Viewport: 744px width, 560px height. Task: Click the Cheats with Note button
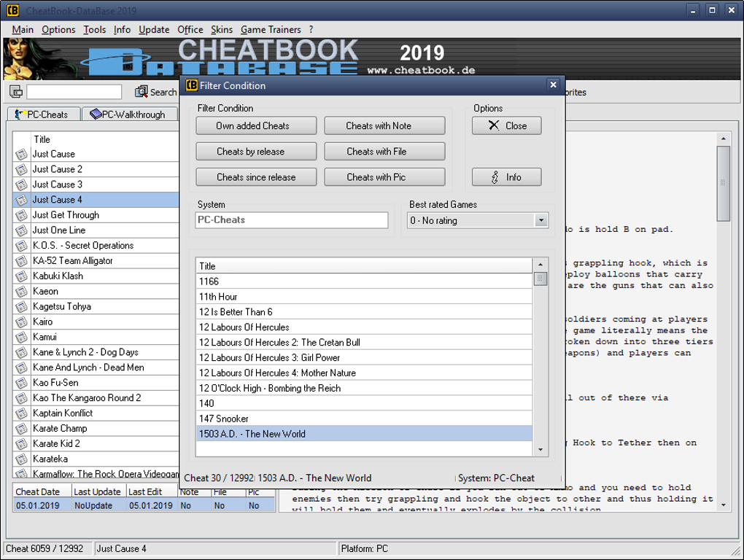pyautogui.click(x=384, y=125)
